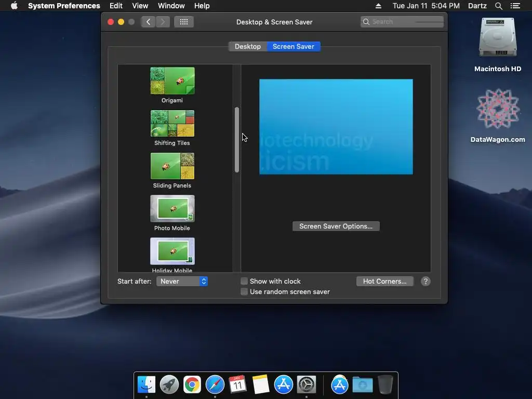Click Screen Saver Options button
Image resolution: width=532 pixels, height=399 pixels.
coord(336,227)
